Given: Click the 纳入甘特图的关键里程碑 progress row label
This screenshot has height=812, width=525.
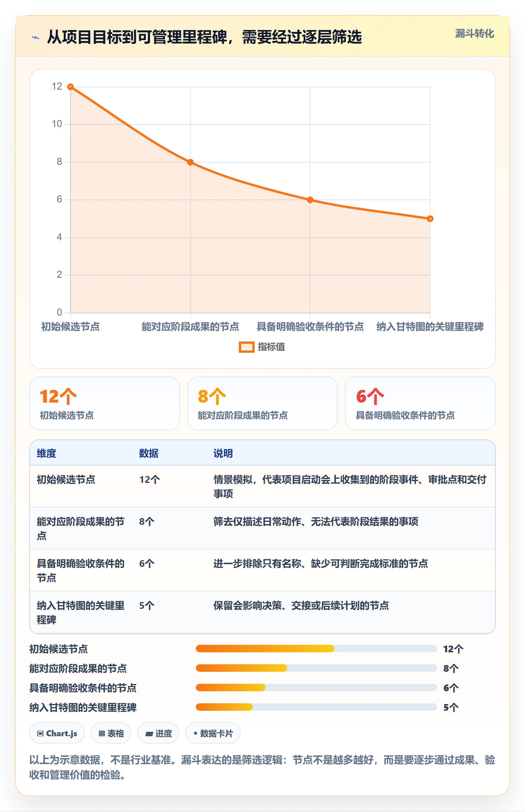Looking at the screenshot, I should (x=83, y=707).
